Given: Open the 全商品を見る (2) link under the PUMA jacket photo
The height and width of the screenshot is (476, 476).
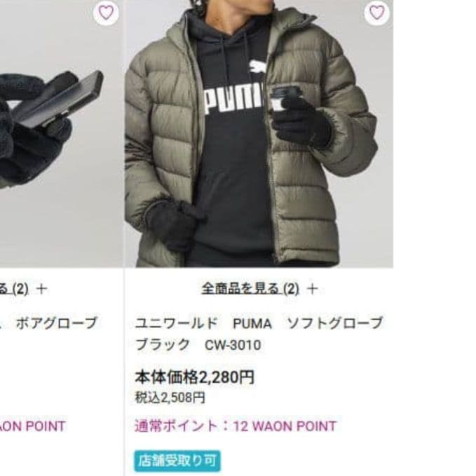Looking at the screenshot, I should point(250,288).
